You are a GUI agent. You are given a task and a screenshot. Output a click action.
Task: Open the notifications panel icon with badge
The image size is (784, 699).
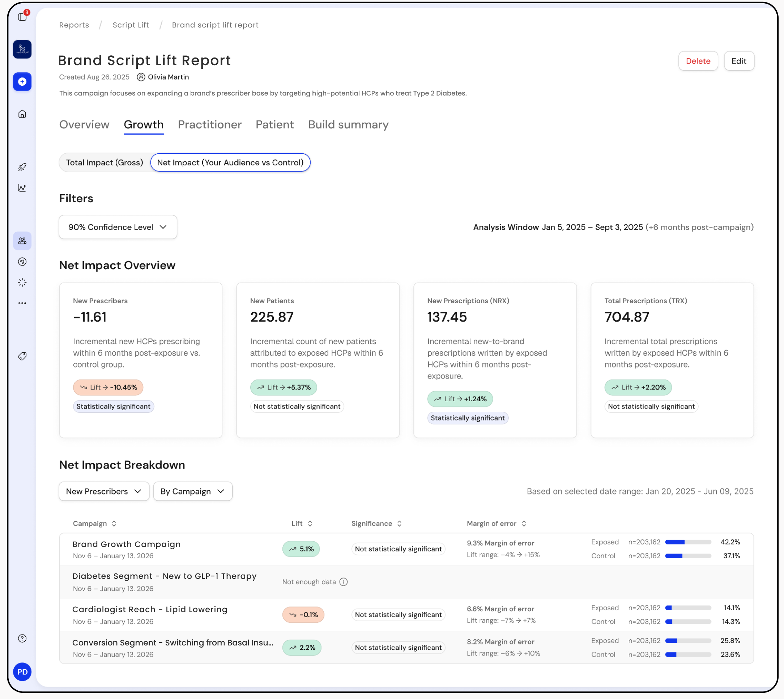[x=22, y=17]
